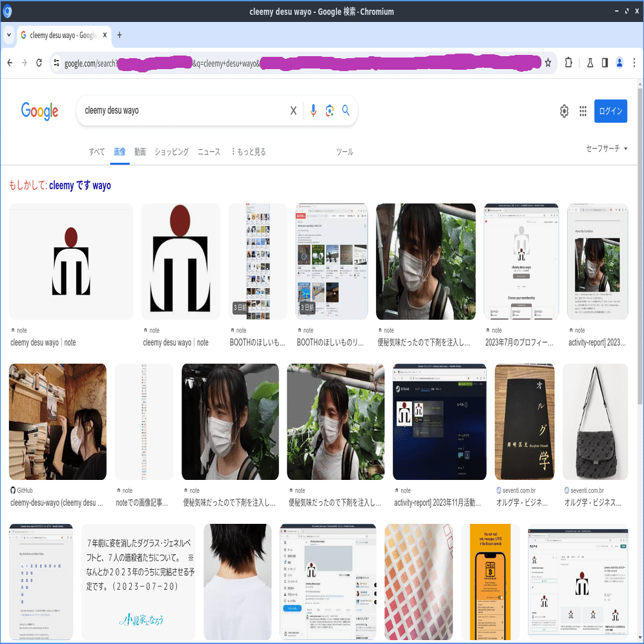Click the Google logo
Image resolution: width=644 pixels, height=644 pixels.
(x=39, y=111)
